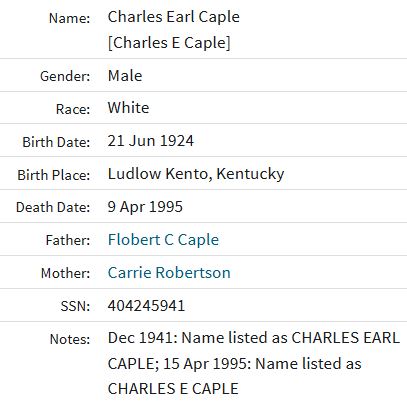Click the name Charles Earl Caple
The height and width of the screenshot is (402, 407).
[174, 17]
